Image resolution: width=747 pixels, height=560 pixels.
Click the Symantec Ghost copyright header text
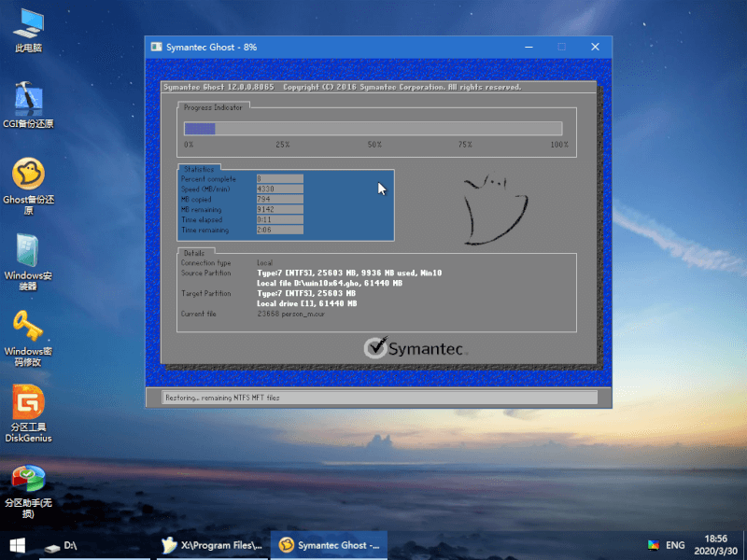[x=342, y=87]
